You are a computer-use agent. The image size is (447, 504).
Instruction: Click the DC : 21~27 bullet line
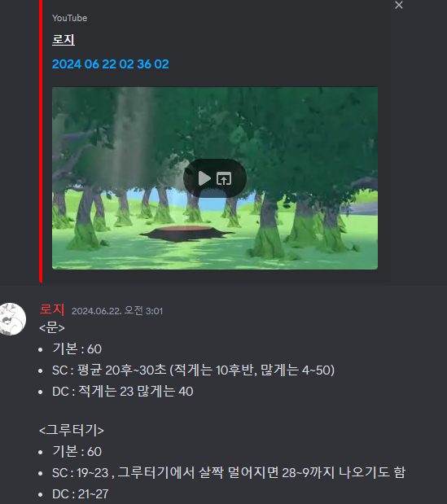(x=80, y=494)
